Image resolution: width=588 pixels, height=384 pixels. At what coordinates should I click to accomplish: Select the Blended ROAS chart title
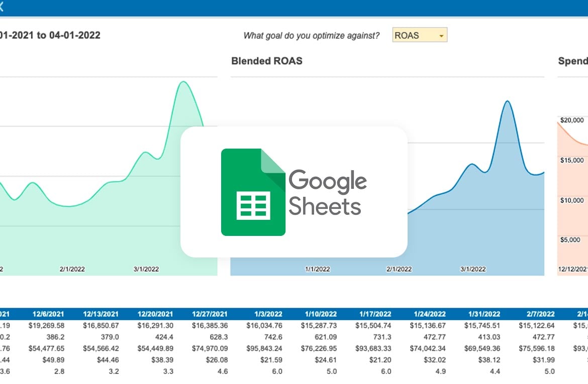coord(267,61)
